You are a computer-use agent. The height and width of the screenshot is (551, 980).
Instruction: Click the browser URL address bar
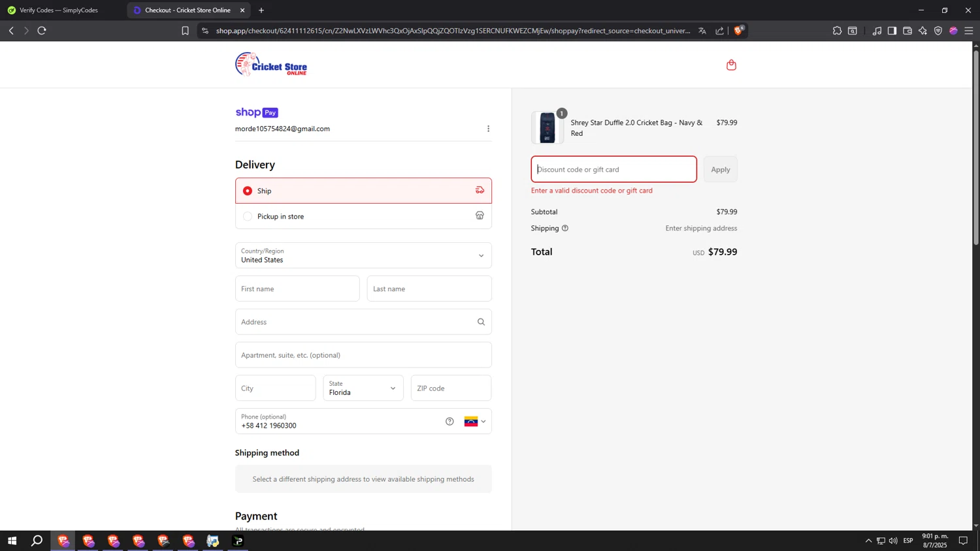point(453,31)
